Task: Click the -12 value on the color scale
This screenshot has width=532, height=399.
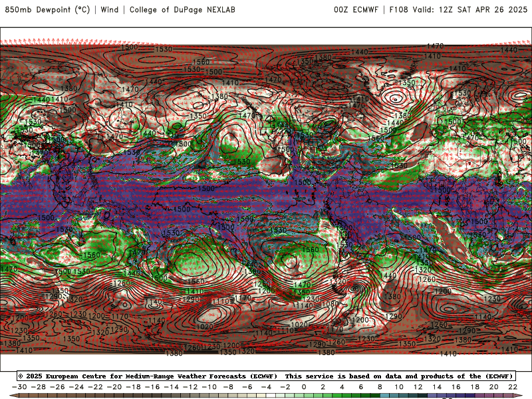Action: [190, 387]
